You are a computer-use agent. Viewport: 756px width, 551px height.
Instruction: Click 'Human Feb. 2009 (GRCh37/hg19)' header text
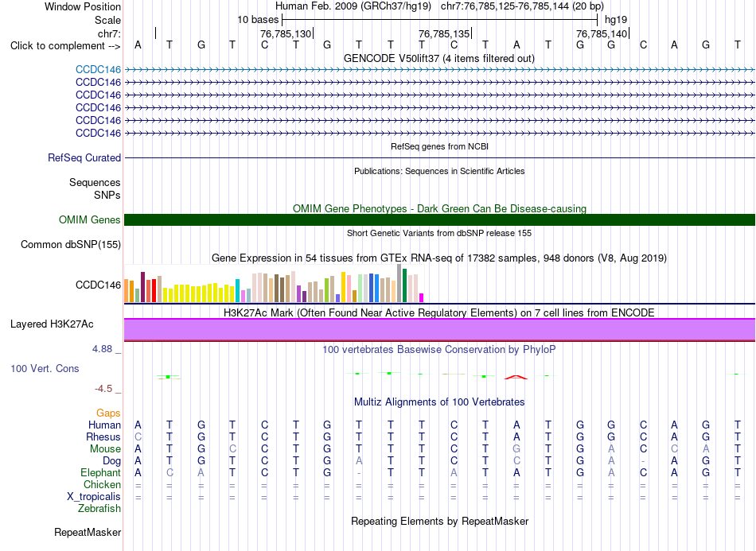point(353,6)
